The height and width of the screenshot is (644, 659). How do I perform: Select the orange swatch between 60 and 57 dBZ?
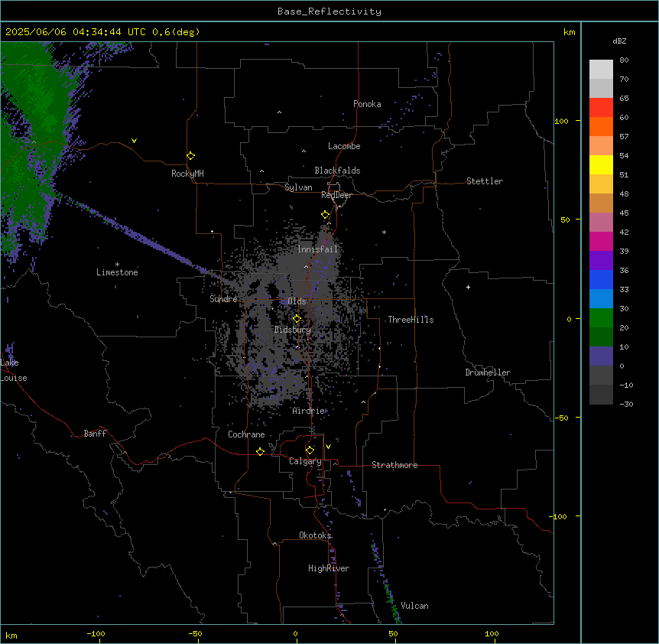pyautogui.click(x=601, y=126)
